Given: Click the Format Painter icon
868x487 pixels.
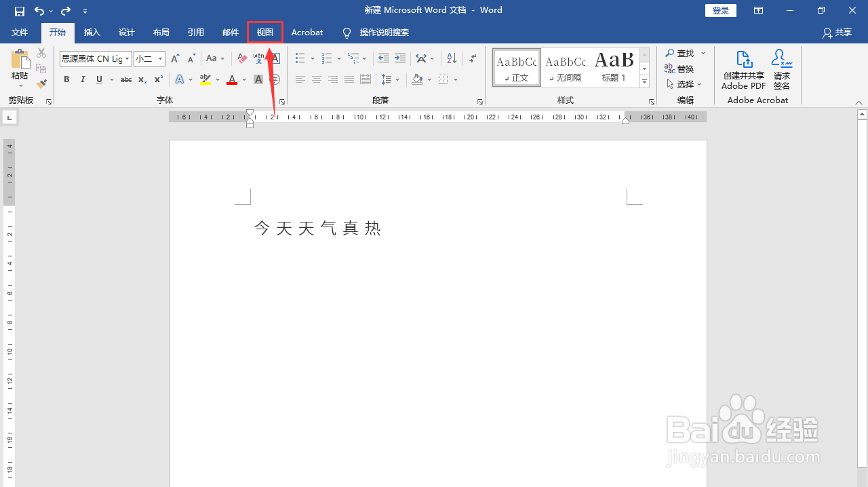Looking at the screenshot, I should (x=41, y=83).
